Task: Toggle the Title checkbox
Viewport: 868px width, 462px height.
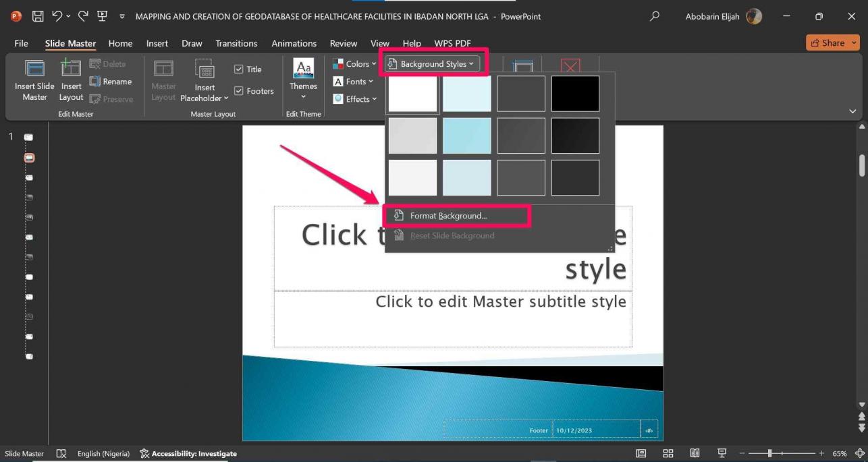Action: (248, 69)
